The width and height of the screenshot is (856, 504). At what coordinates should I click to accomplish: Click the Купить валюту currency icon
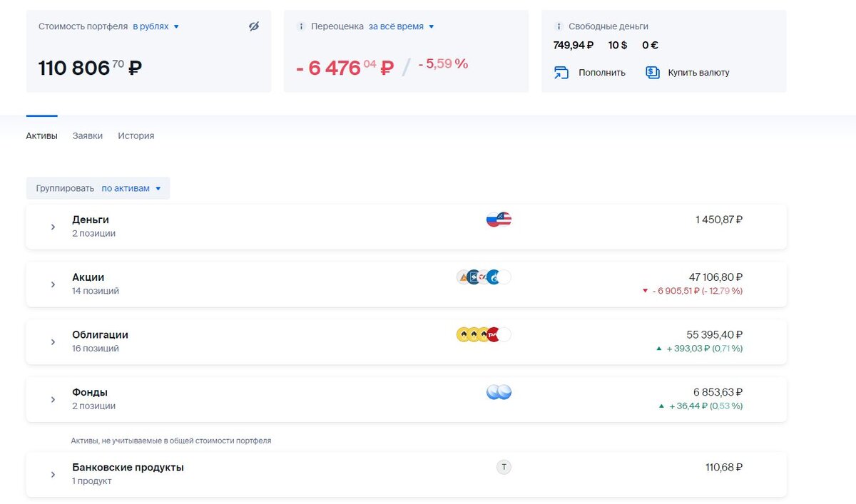tap(653, 73)
